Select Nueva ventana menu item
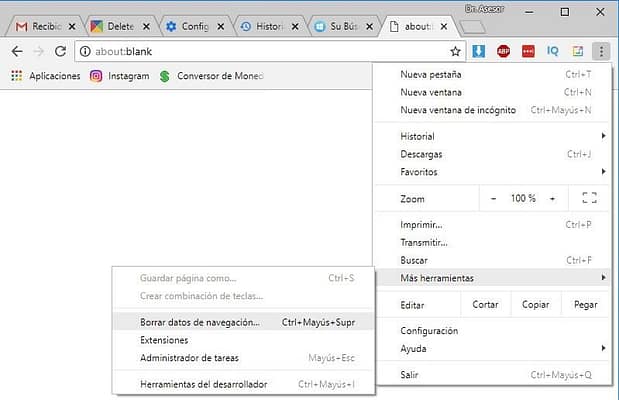Screen dimensions: 619x400 tap(493, 92)
